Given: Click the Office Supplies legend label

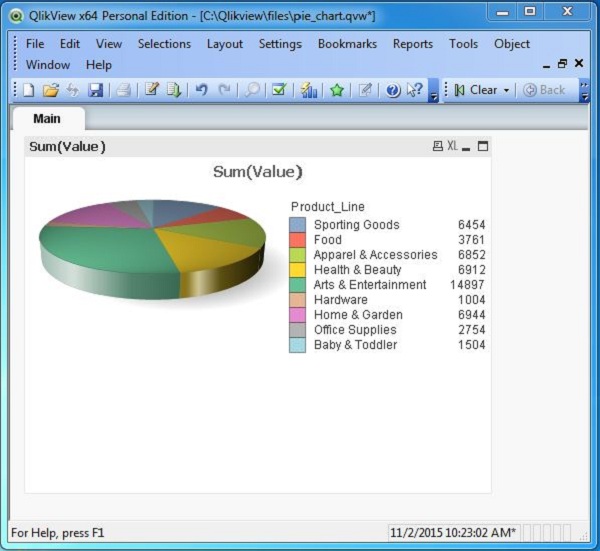Looking at the screenshot, I should point(355,330).
